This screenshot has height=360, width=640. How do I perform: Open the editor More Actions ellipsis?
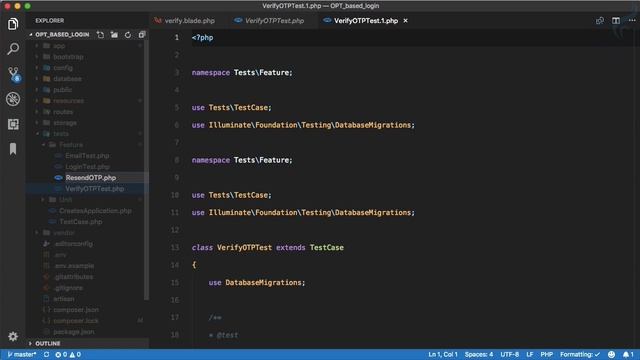point(632,20)
